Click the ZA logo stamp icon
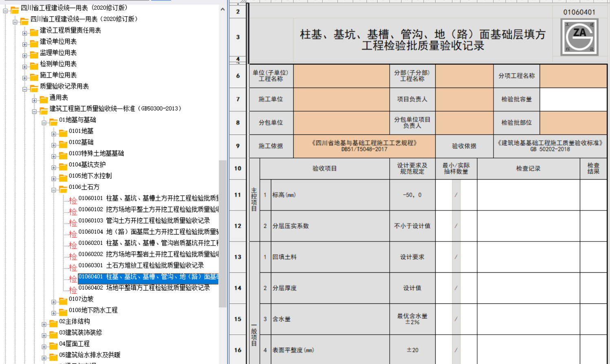 coord(579,37)
